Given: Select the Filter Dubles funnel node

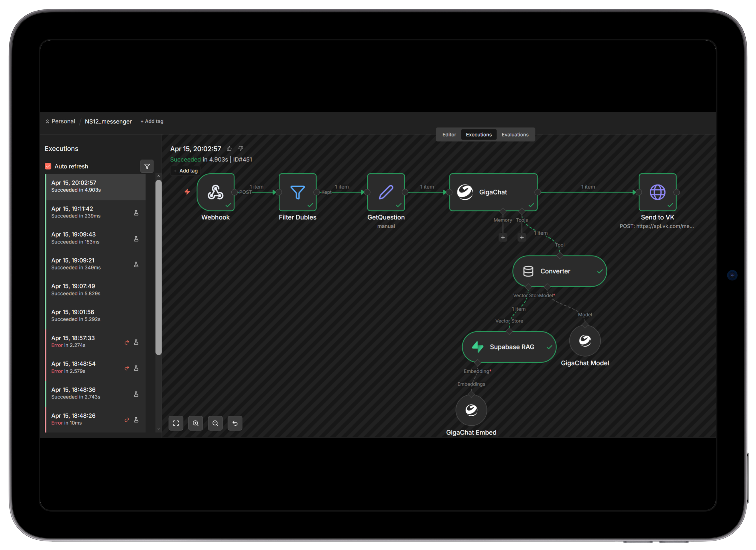Looking at the screenshot, I should tap(297, 192).
